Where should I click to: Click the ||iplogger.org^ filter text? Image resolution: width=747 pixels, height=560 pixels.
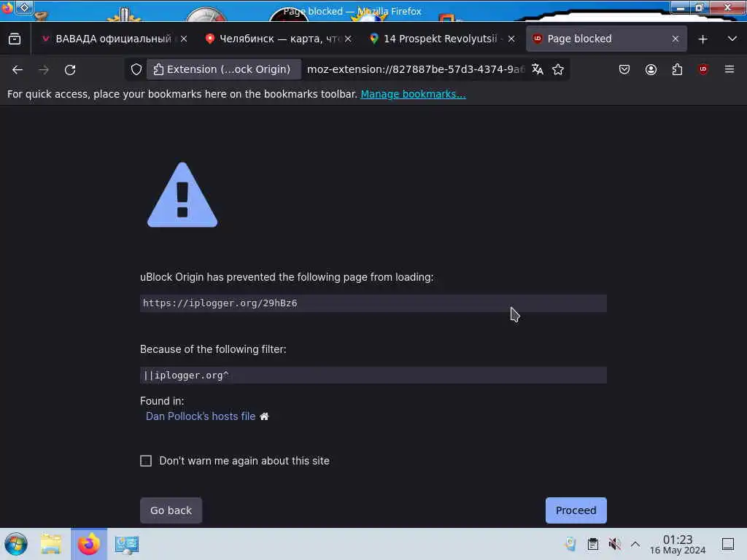186,376
